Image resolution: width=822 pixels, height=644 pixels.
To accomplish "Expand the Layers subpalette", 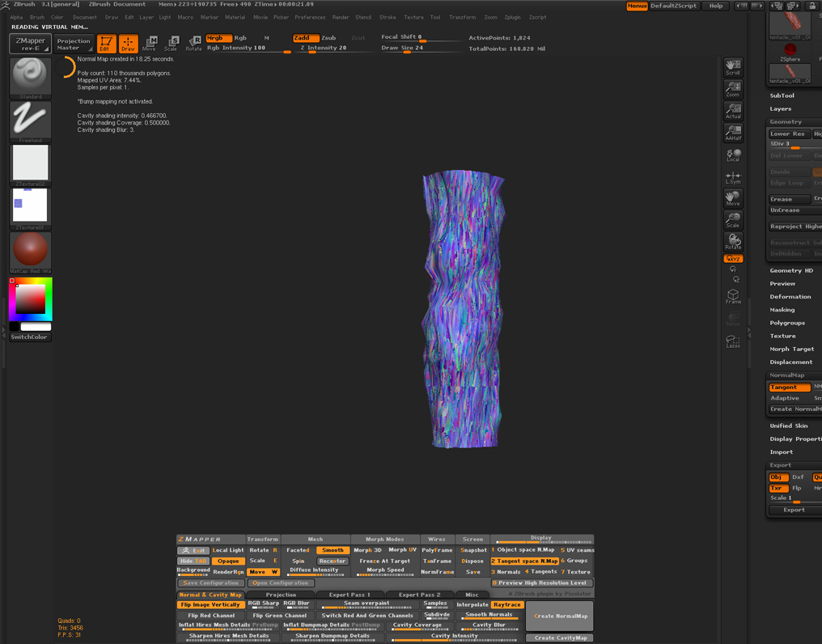I will (779, 108).
